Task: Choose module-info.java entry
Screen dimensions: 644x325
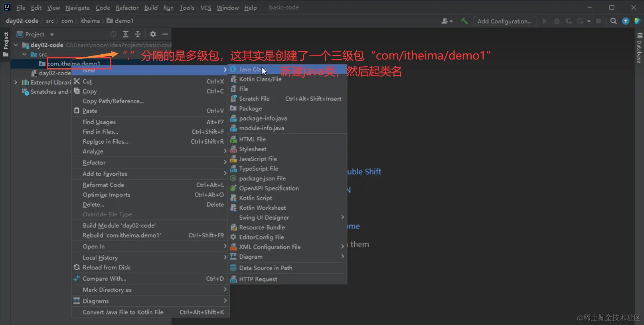Action: click(x=288, y=128)
